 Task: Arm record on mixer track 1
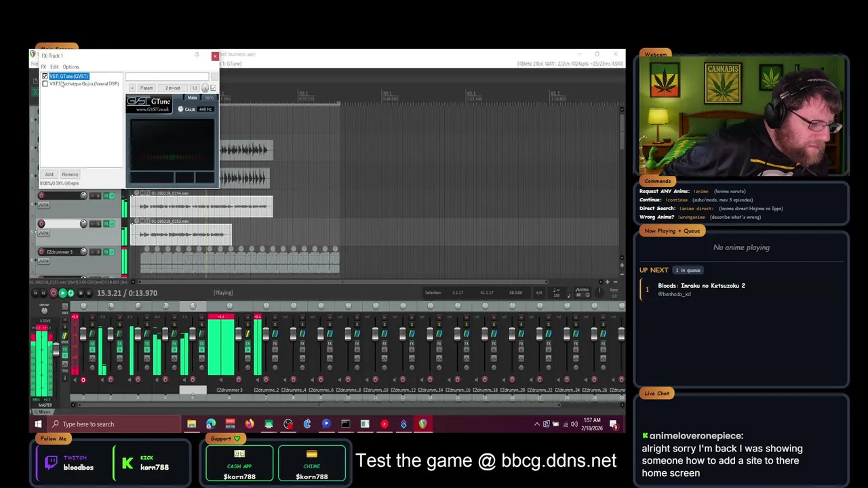click(x=83, y=380)
